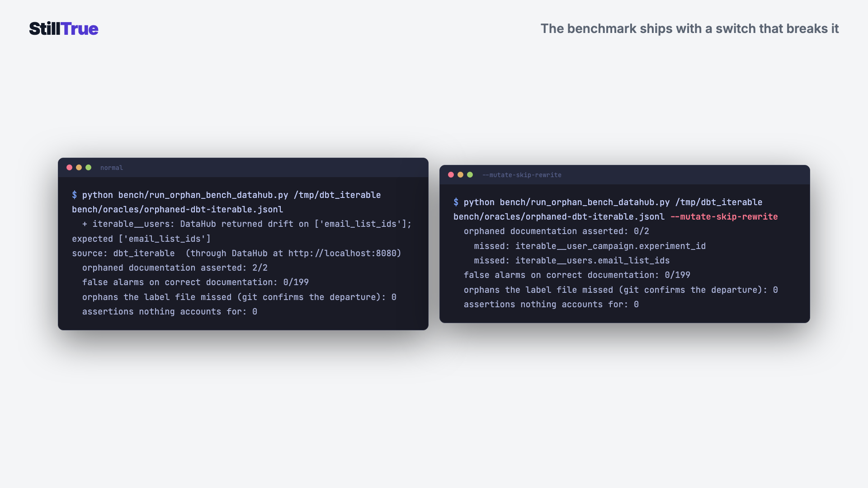Select the 'normal' terminal title
The width and height of the screenshot is (868, 488).
[x=112, y=168]
